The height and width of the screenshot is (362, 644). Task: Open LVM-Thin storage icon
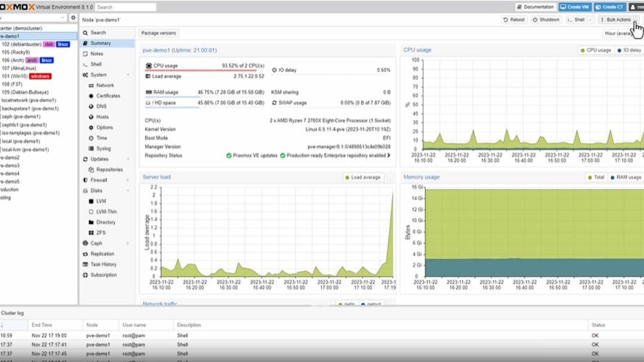(x=91, y=212)
